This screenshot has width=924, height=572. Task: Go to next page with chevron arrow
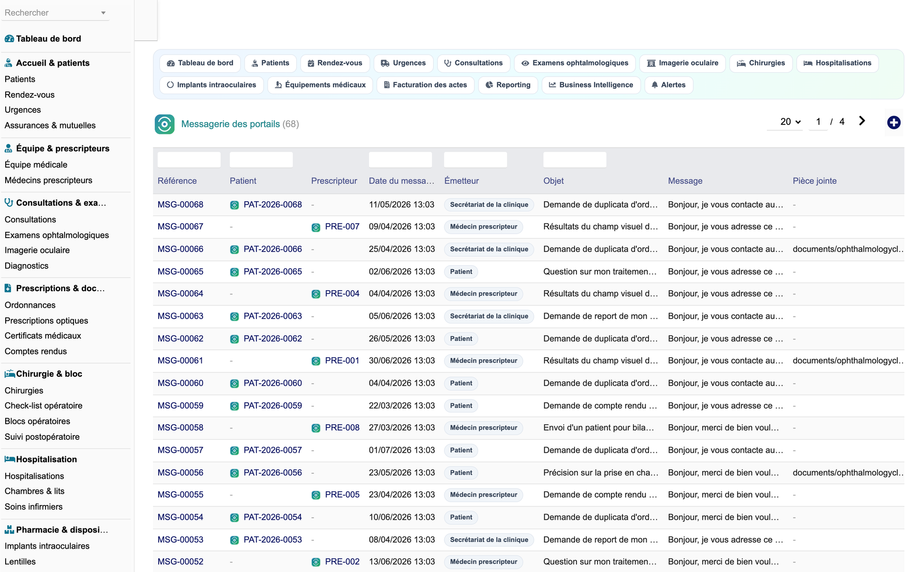coord(862,121)
